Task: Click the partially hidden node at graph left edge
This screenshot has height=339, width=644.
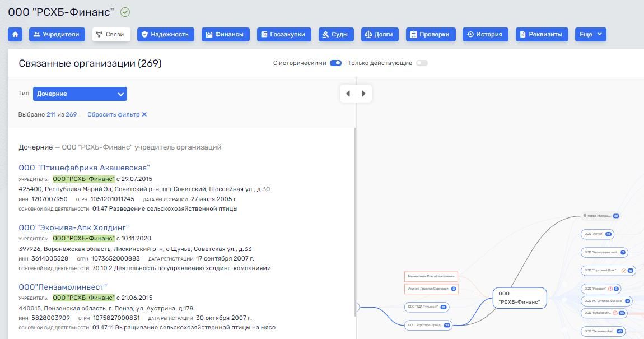Action: (x=358, y=307)
